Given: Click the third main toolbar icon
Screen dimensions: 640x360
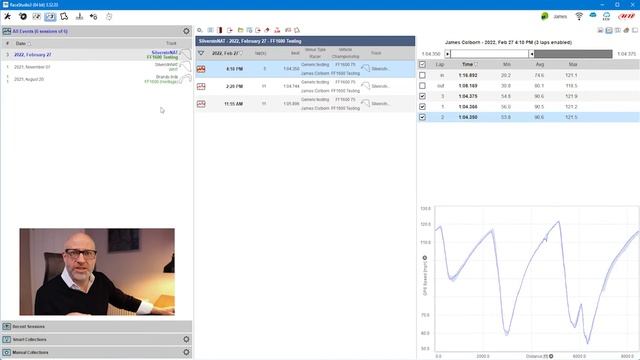Looking at the screenshot, I should [x=37, y=16].
